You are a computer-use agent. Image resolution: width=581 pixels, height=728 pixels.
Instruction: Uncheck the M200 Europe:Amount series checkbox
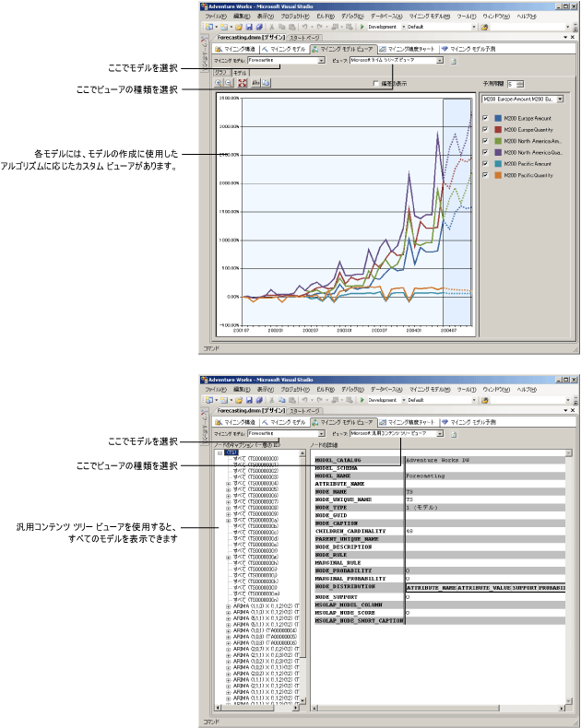tap(485, 118)
